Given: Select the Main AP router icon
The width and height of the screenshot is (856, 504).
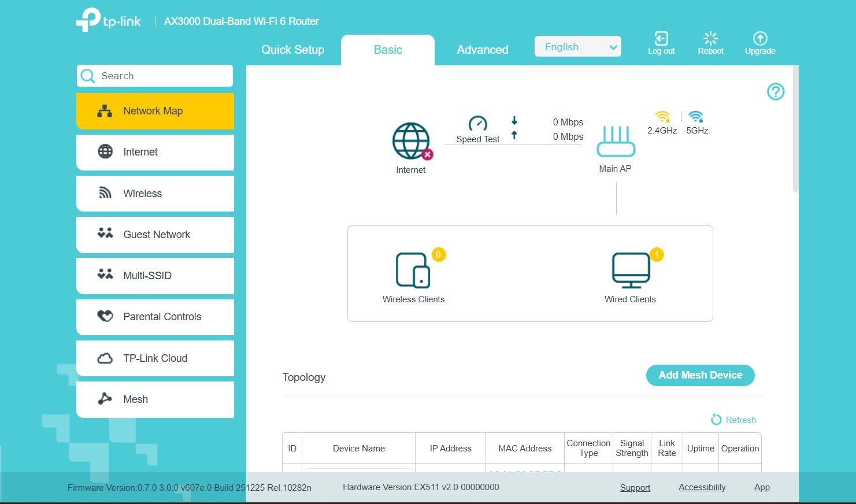Looking at the screenshot, I should (616, 142).
